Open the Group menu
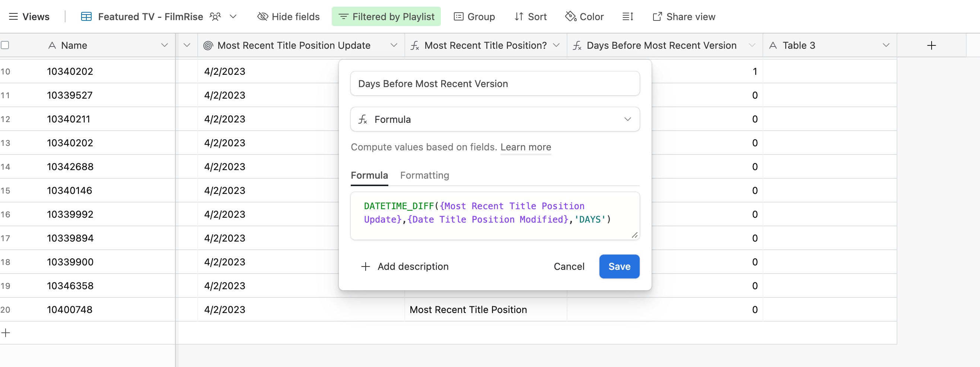 coord(474,16)
